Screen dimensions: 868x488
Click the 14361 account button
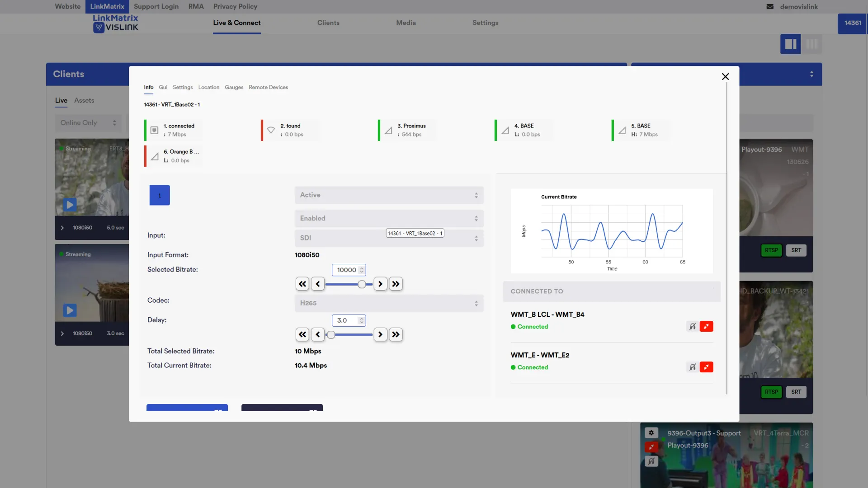pos(852,23)
